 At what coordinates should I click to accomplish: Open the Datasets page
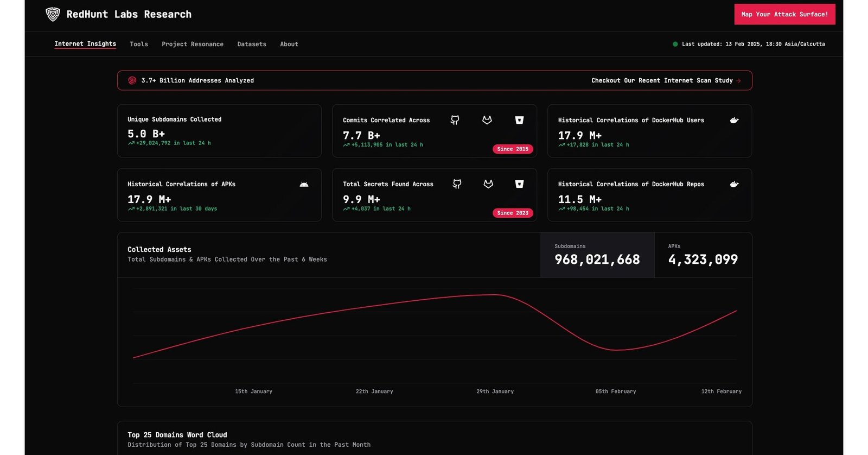(252, 44)
